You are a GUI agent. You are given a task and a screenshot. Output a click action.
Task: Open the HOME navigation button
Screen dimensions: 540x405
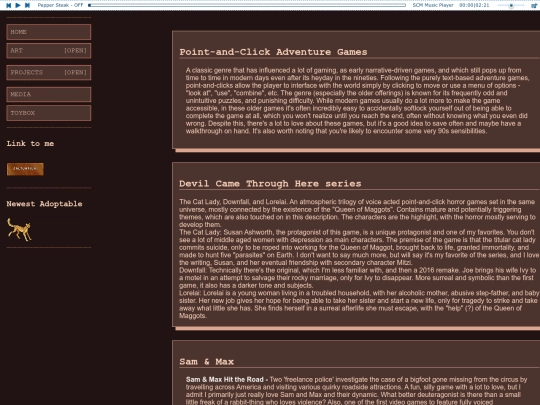[x=49, y=32]
